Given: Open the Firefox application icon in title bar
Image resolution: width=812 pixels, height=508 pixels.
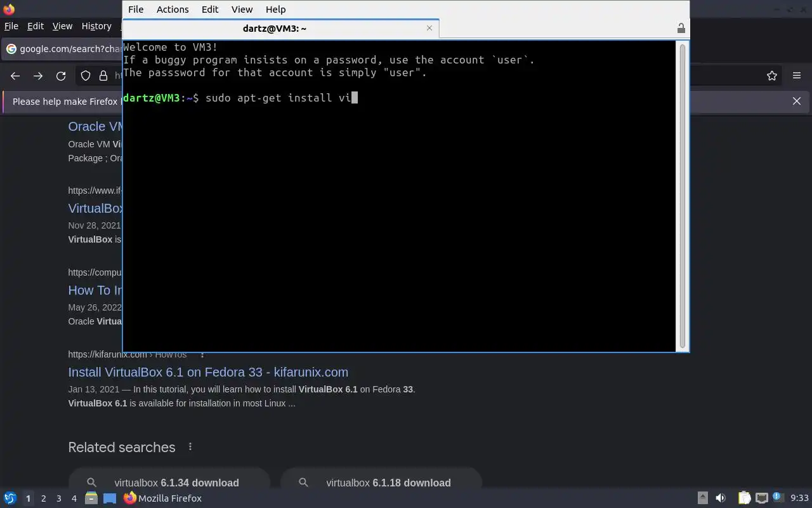Looking at the screenshot, I should [x=9, y=10].
